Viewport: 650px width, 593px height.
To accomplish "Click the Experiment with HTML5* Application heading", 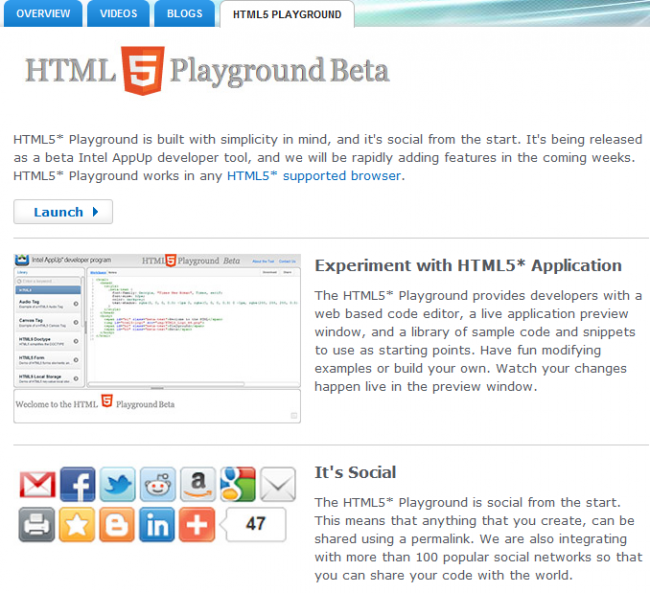I will tap(468, 265).
